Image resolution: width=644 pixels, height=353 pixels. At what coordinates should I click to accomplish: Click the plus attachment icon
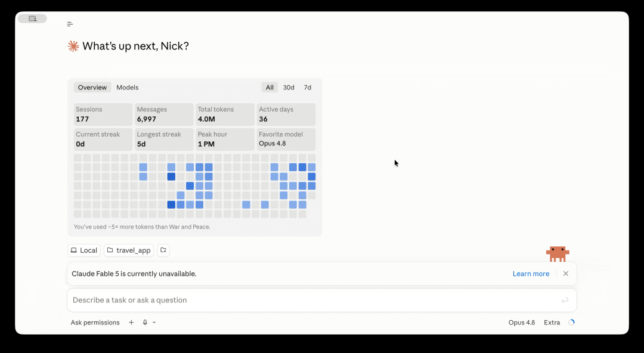(131, 323)
